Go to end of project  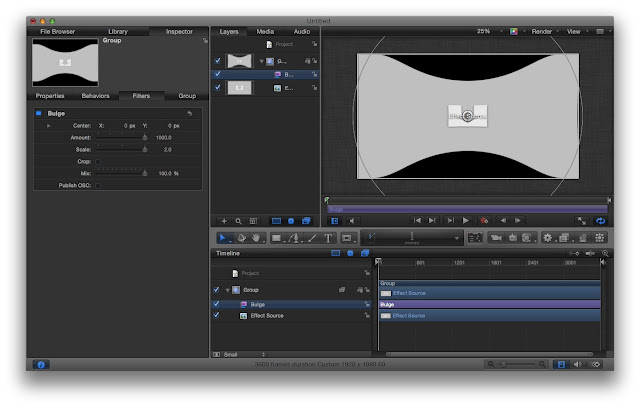coord(432,221)
